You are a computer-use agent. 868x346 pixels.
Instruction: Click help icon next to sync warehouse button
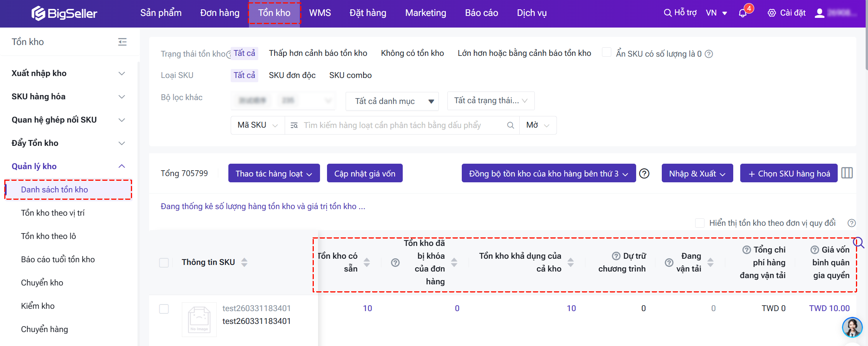point(644,173)
